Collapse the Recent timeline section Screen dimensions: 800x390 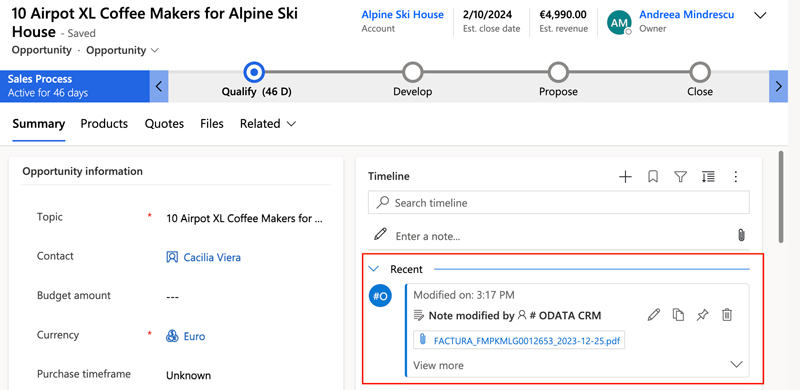374,269
